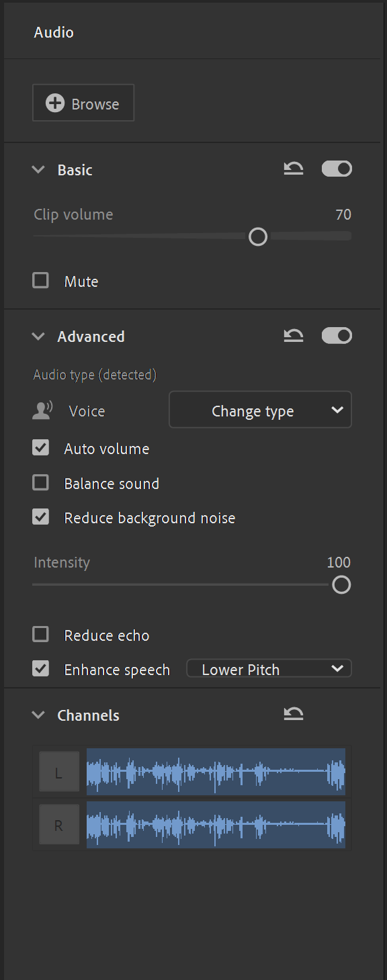
Task: Enable Balance sound checkbox
Action: coord(41,483)
